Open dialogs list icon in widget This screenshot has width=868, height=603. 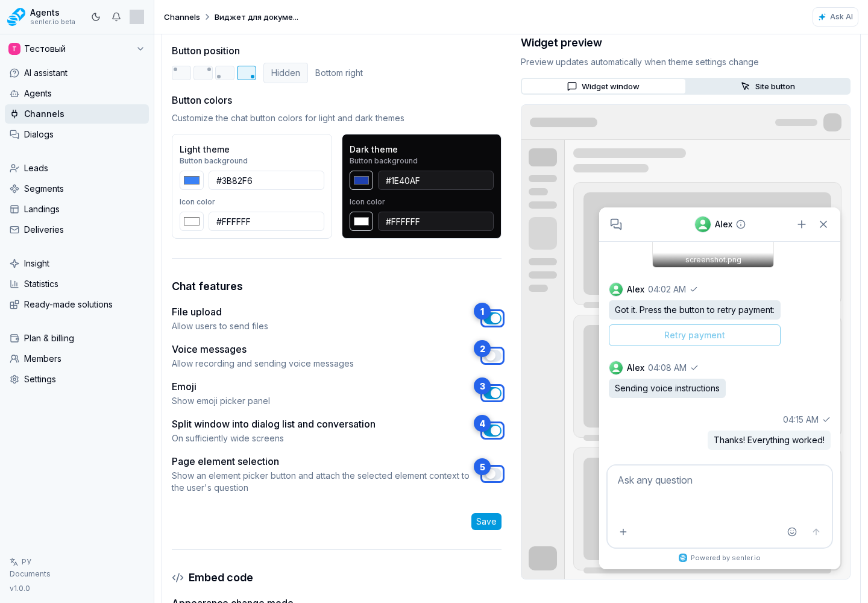(616, 224)
